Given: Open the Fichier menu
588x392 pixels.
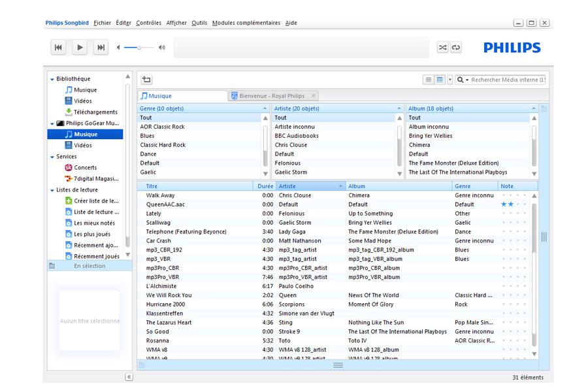Looking at the screenshot, I should pyautogui.click(x=102, y=23).
